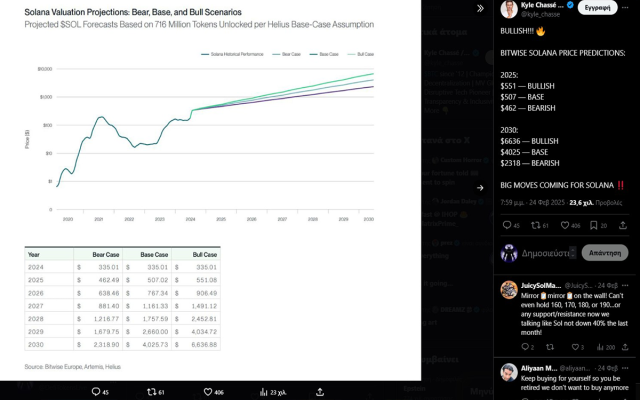Type a reply in the Δημοσιεύστε field
640x400 pixels.
(x=545, y=253)
